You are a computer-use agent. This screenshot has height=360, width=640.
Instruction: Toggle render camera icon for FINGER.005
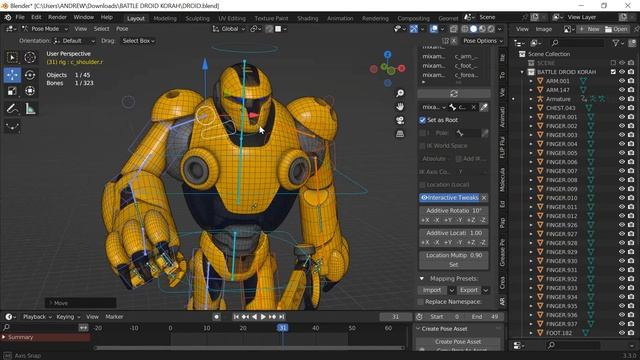click(x=631, y=153)
